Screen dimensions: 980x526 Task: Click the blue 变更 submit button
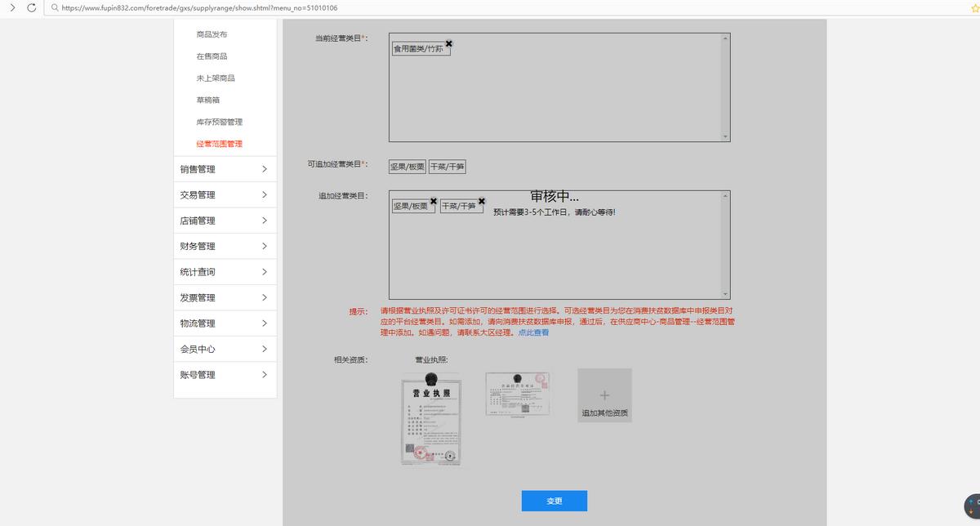click(x=554, y=501)
